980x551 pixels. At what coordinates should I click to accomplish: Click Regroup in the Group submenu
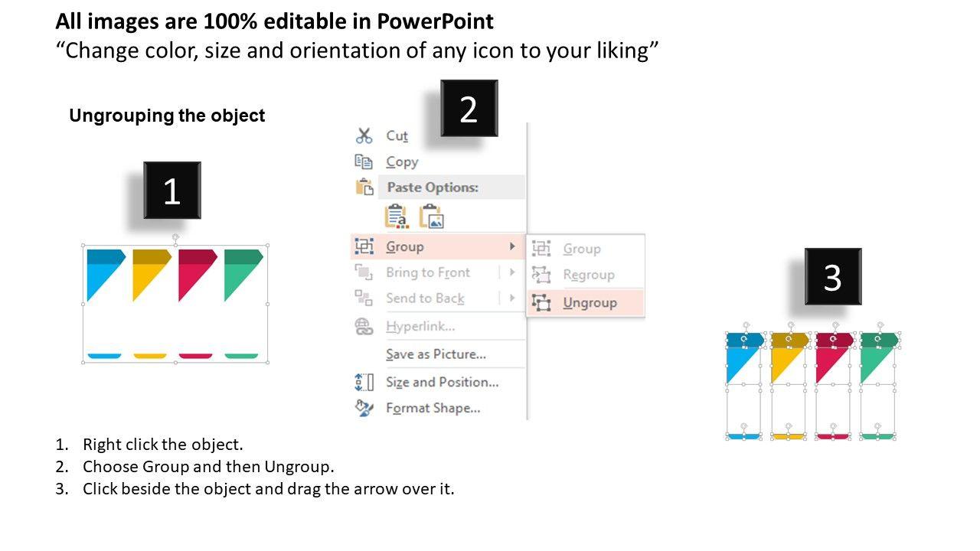point(588,275)
